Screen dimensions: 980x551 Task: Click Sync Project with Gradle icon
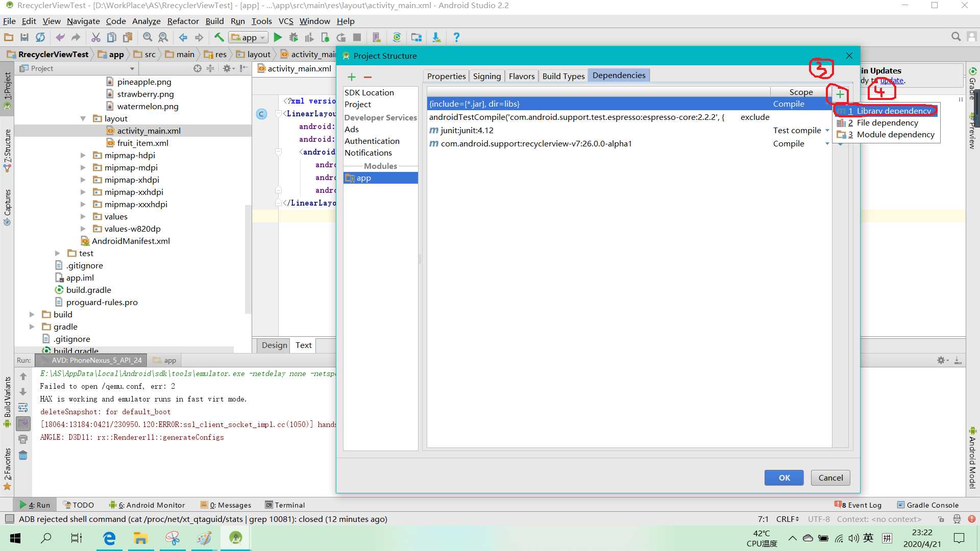[x=397, y=37]
